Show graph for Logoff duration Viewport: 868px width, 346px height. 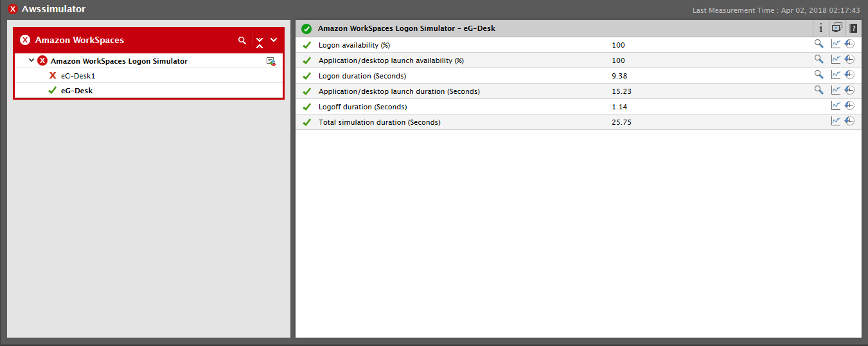835,105
